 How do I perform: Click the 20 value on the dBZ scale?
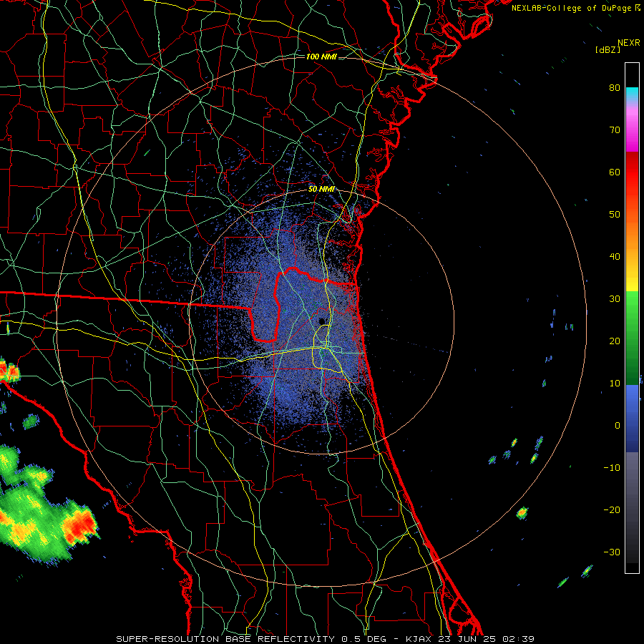click(615, 341)
